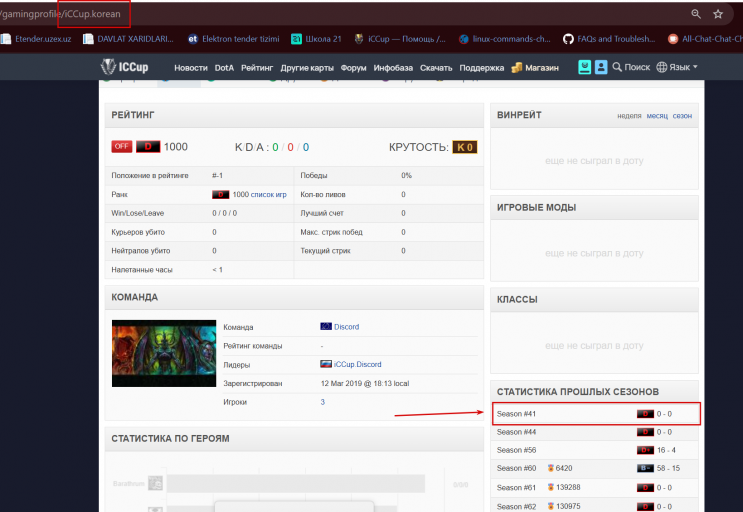This screenshot has height=512, width=743.
Task: Open the Инфобаза menu item
Action: click(393, 68)
